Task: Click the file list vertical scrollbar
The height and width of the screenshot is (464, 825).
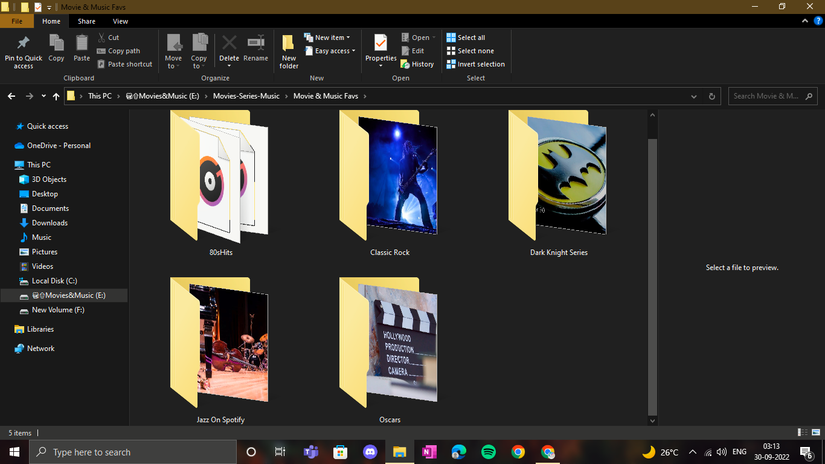Action: coord(652,276)
